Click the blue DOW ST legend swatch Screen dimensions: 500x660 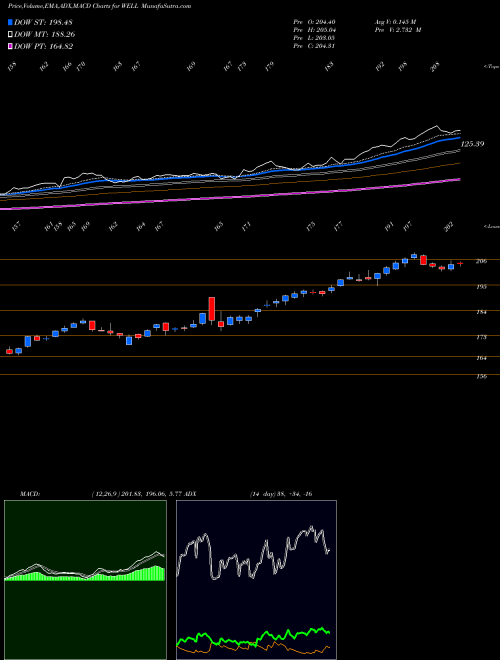coord(11,22)
